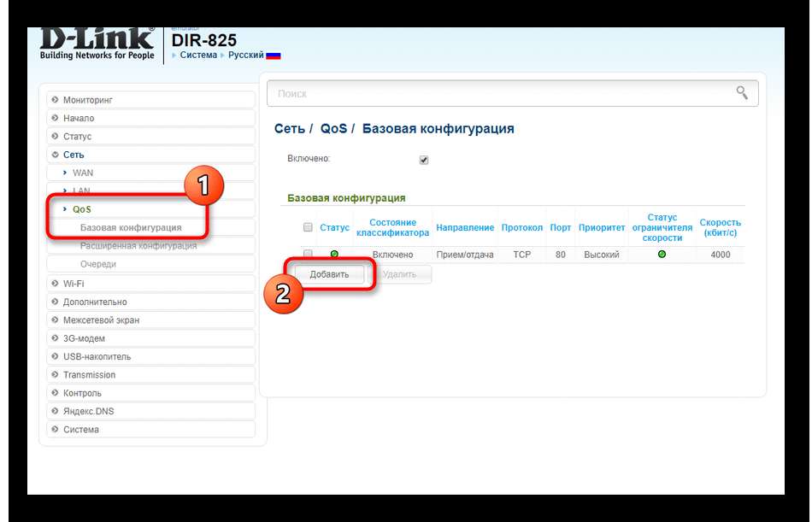The image size is (812, 522).
Task: Expand the USB-накопитель menu section
Action: point(150,356)
